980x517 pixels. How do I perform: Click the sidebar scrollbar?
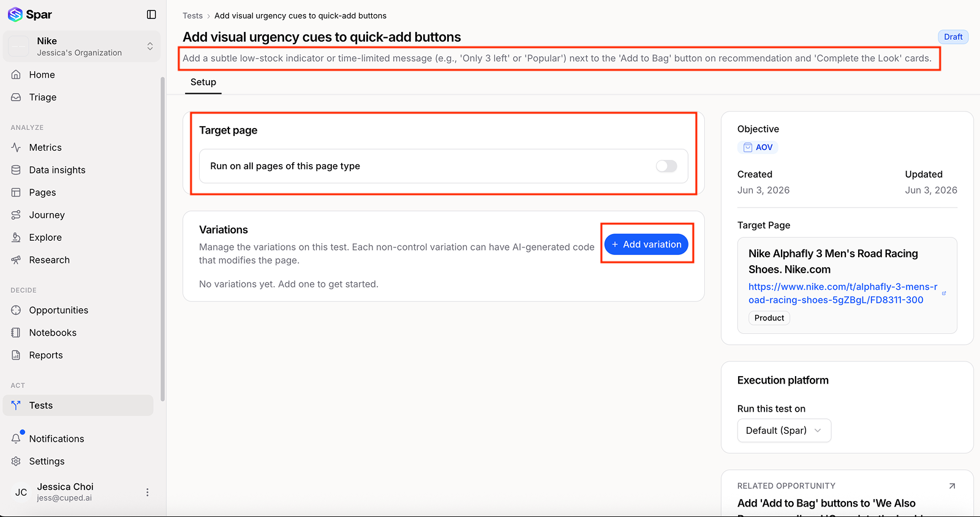pos(162,239)
